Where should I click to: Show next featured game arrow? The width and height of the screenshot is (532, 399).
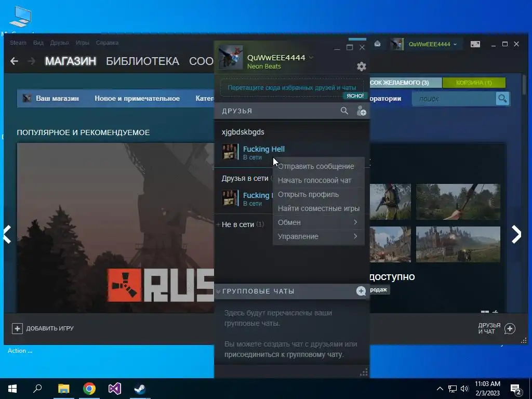click(516, 234)
